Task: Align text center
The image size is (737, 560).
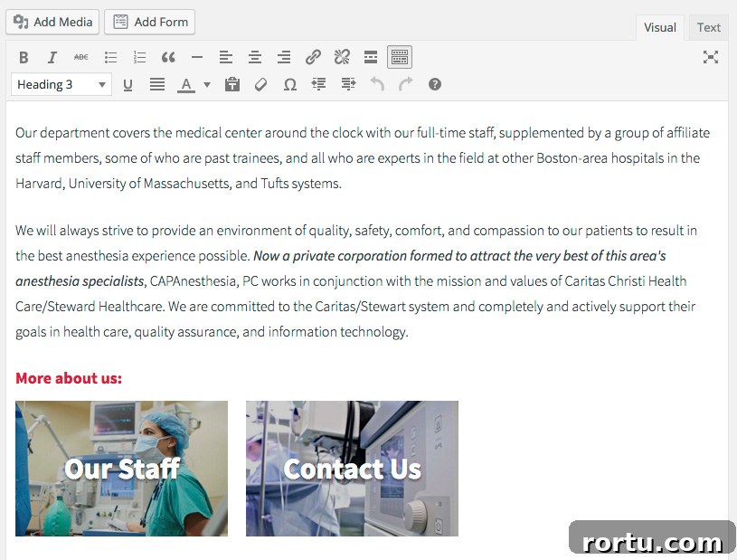Action: [255, 57]
